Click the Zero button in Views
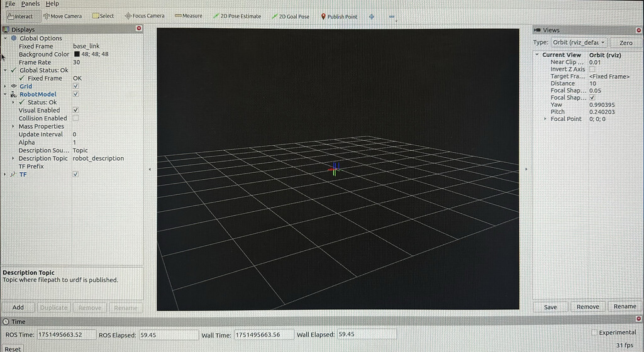The height and width of the screenshot is (352, 644). tap(626, 43)
